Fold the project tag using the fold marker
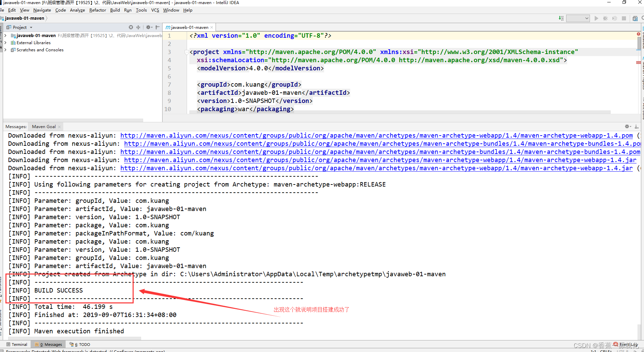This screenshot has width=644, height=352. (x=187, y=52)
